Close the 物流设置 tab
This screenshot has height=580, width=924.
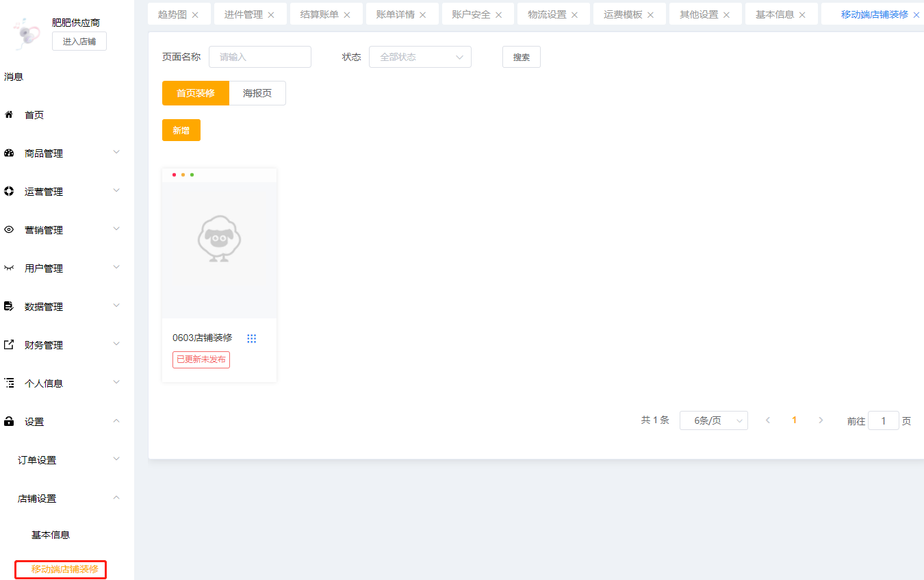[574, 14]
